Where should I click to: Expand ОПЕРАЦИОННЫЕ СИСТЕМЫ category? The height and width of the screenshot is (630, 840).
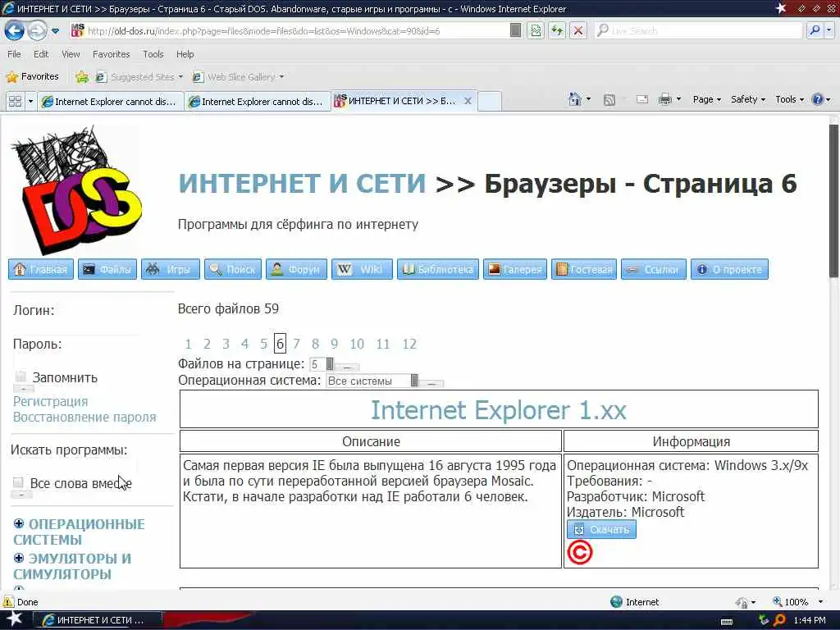pos(19,523)
